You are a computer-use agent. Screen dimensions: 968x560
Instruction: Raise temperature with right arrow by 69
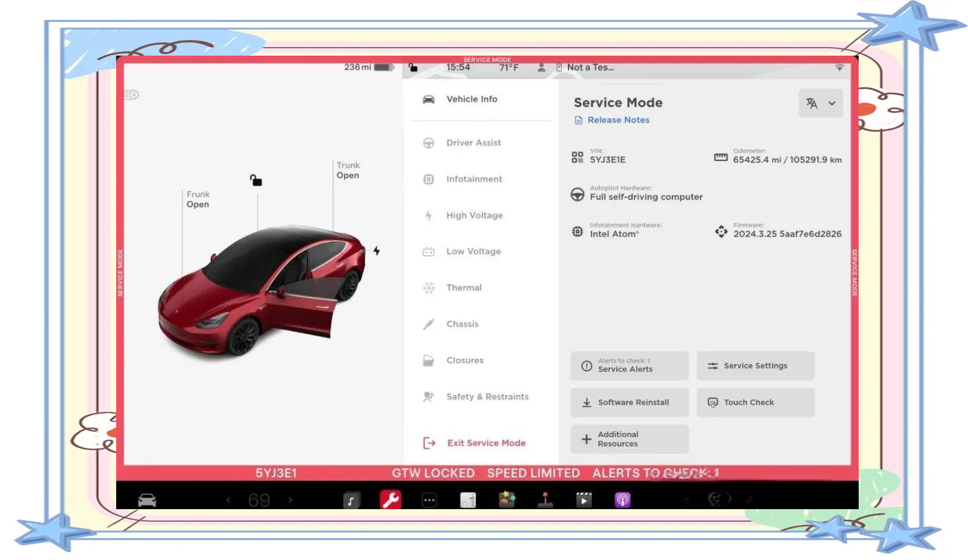(x=290, y=501)
